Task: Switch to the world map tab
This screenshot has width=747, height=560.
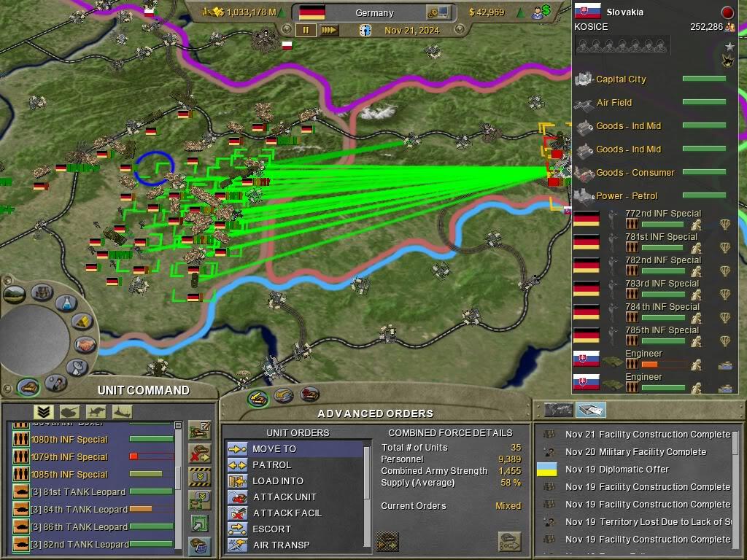Action: (x=559, y=410)
